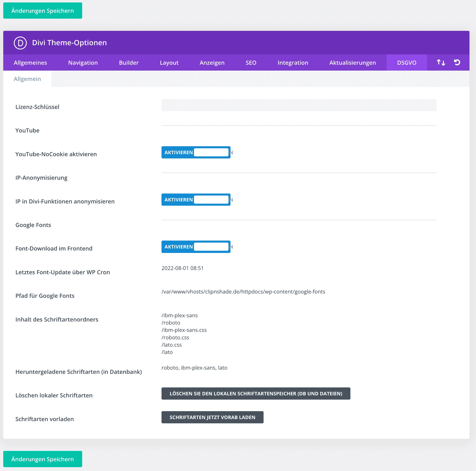Click the Google Fonts path text
Screen dimensions: 476x471
click(x=243, y=292)
